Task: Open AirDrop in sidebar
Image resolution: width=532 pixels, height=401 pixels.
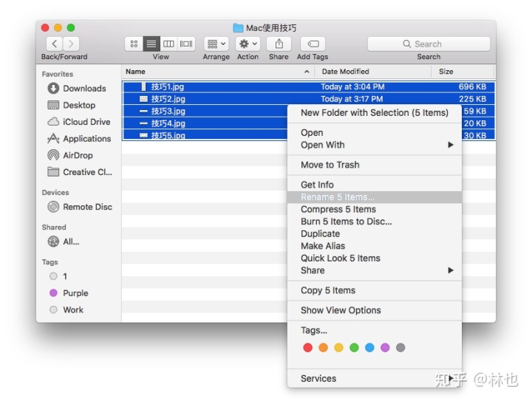Action: point(70,155)
